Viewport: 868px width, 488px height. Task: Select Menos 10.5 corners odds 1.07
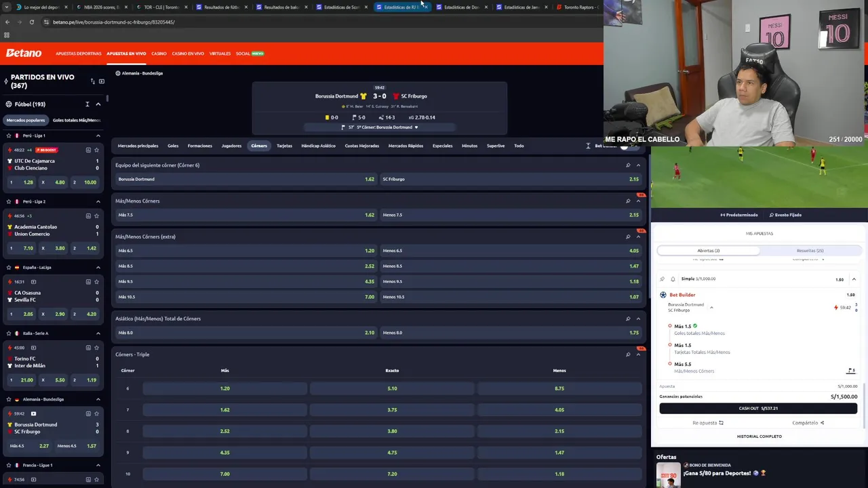[x=511, y=297]
